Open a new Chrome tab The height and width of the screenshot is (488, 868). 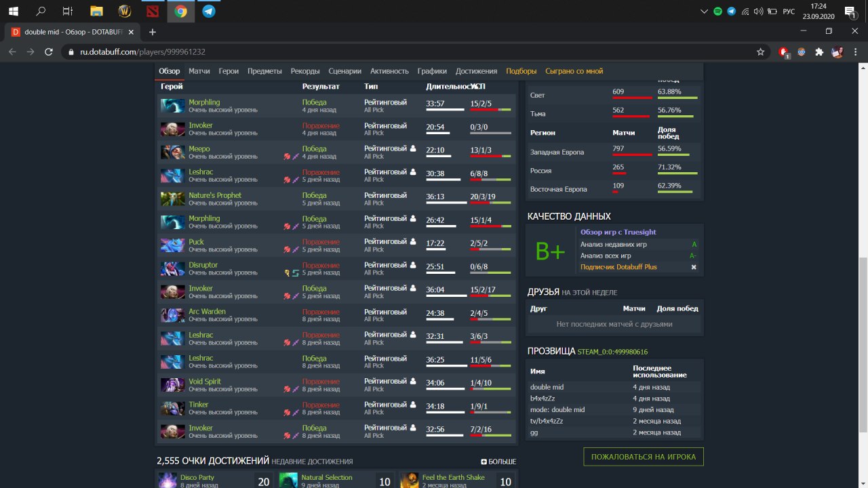(152, 32)
